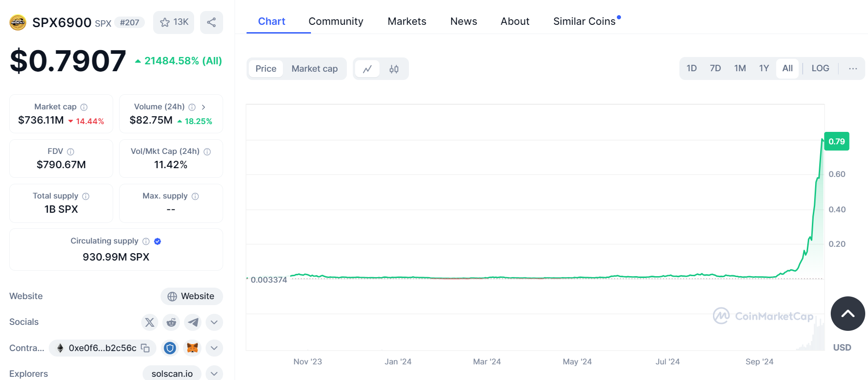Open the Website link button
The image size is (868, 380).
pyautogui.click(x=192, y=296)
